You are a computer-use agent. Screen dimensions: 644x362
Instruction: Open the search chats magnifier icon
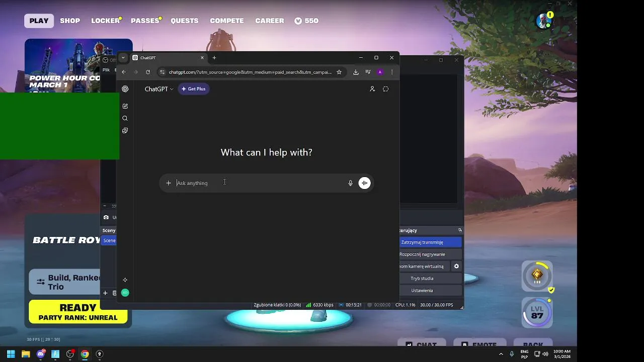pos(125,118)
